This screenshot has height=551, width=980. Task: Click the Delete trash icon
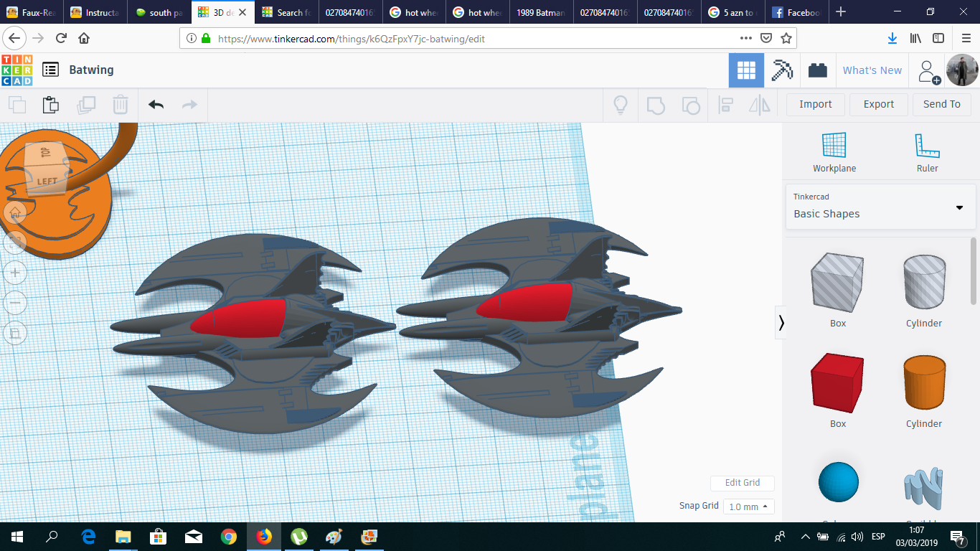[x=121, y=105]
